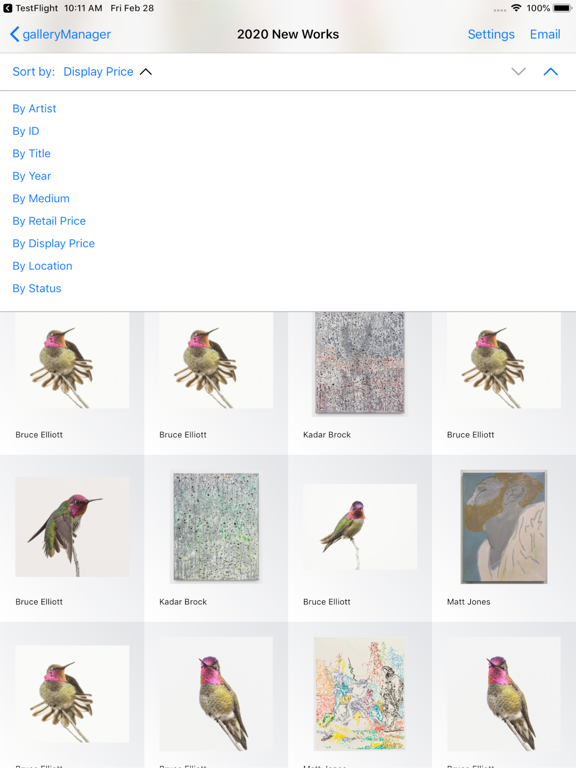The image size is (576, 768).
Task: Open the colorful sketch drawing thumbnail
Action: coord(360,694)
